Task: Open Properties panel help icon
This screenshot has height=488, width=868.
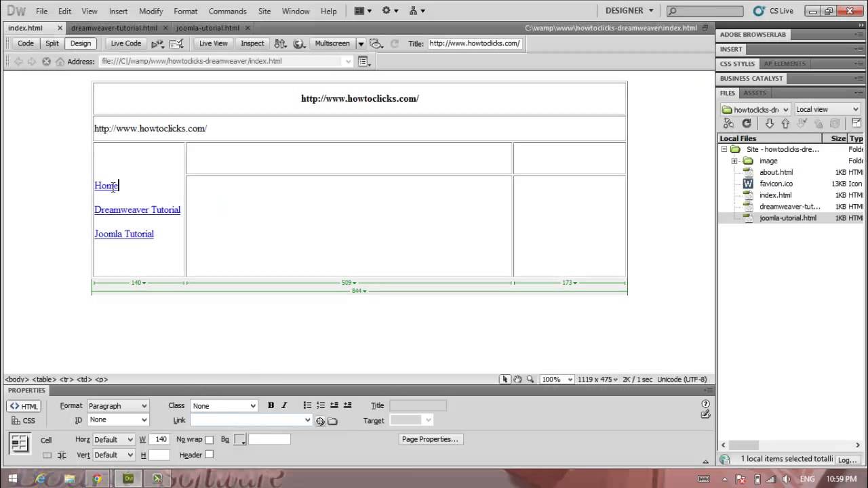Action: pyautogui.click(x=705, y=404)
